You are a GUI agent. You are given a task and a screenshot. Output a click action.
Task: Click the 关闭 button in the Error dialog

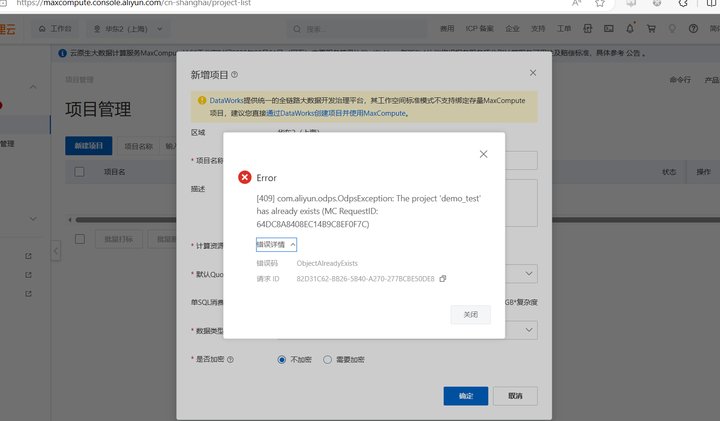point(470,314)
